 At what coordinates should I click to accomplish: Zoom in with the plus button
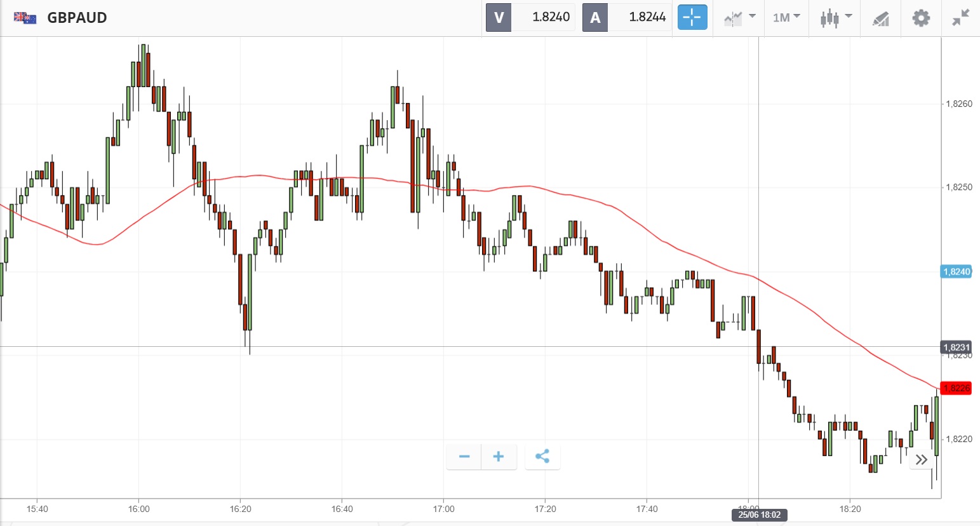(499, 457)
